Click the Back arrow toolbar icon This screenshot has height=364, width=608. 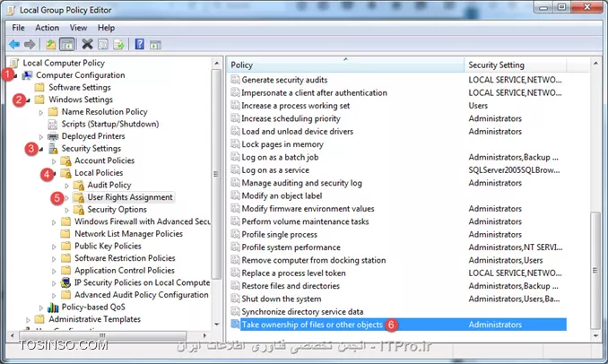(14, 45)
